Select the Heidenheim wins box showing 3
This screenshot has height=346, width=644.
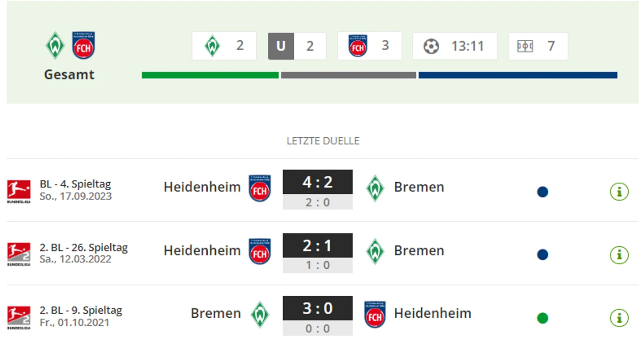370,46
